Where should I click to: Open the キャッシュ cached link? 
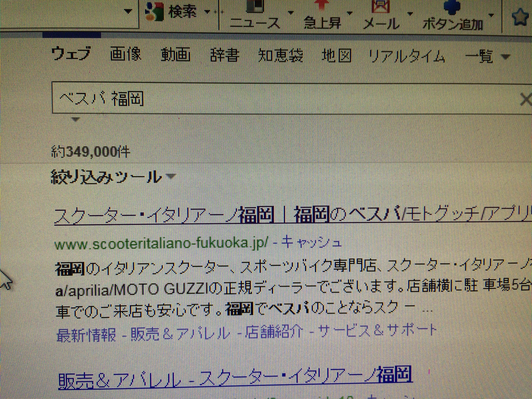click(x=311, y=243)
